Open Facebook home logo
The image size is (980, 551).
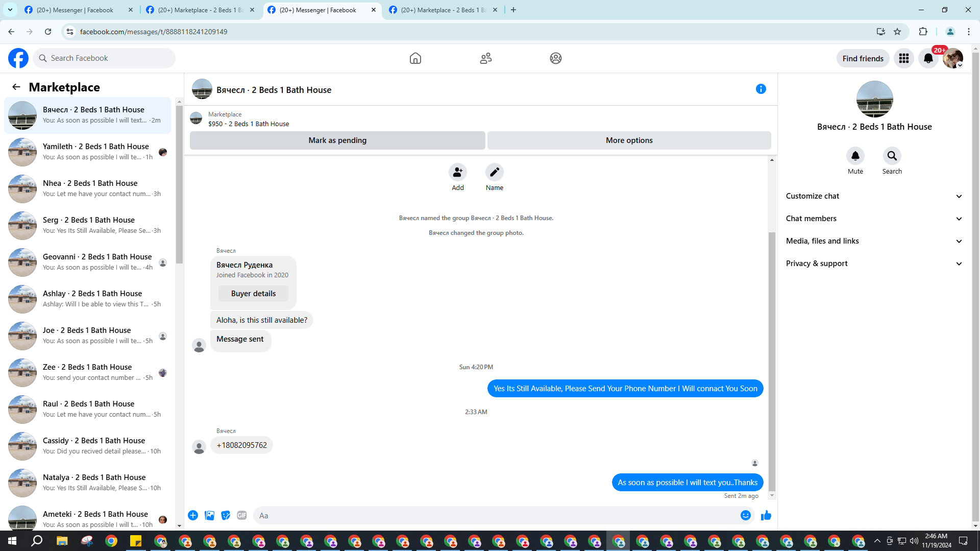coord(18,58)
